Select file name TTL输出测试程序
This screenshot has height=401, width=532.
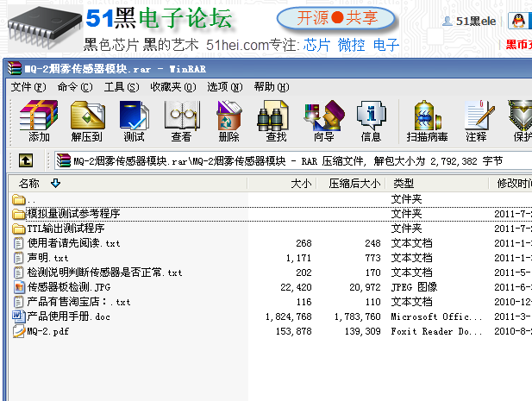tap(66, 229)
